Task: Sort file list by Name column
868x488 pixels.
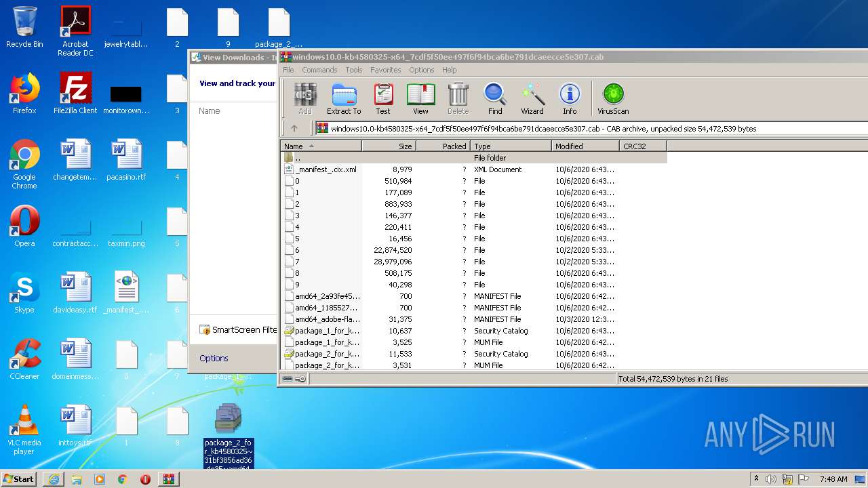Action: click(x=321, y=146)
